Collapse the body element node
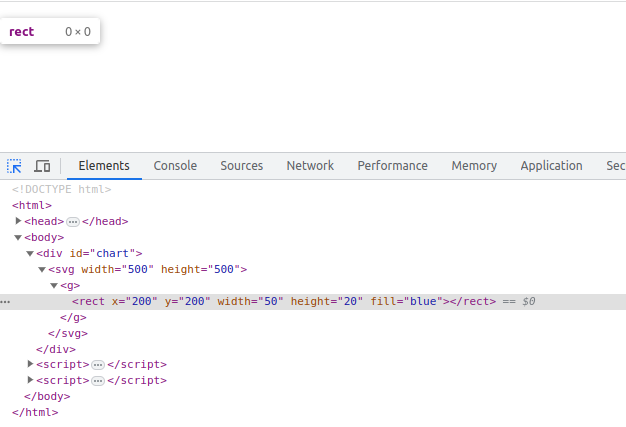The height and width of the screenshot is (427, 626). pyautogui.click(x=18, y=238)
